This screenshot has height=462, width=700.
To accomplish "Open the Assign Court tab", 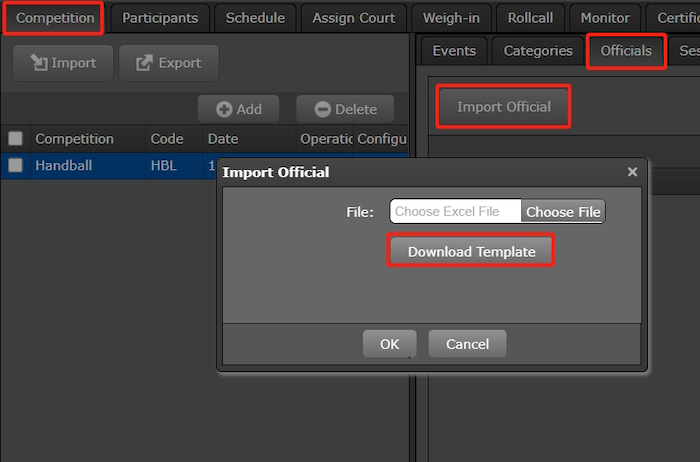I will coord(354,18).
